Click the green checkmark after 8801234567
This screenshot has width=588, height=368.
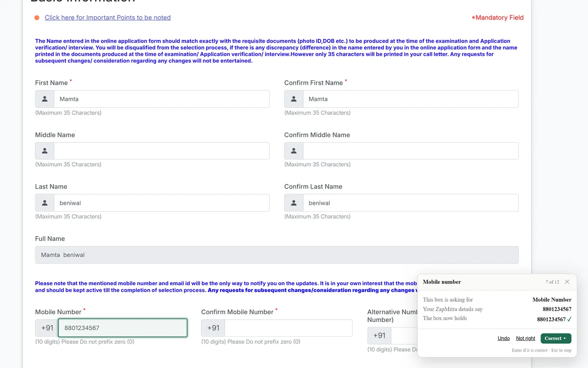pyautogui.click(x=569, y=319)
